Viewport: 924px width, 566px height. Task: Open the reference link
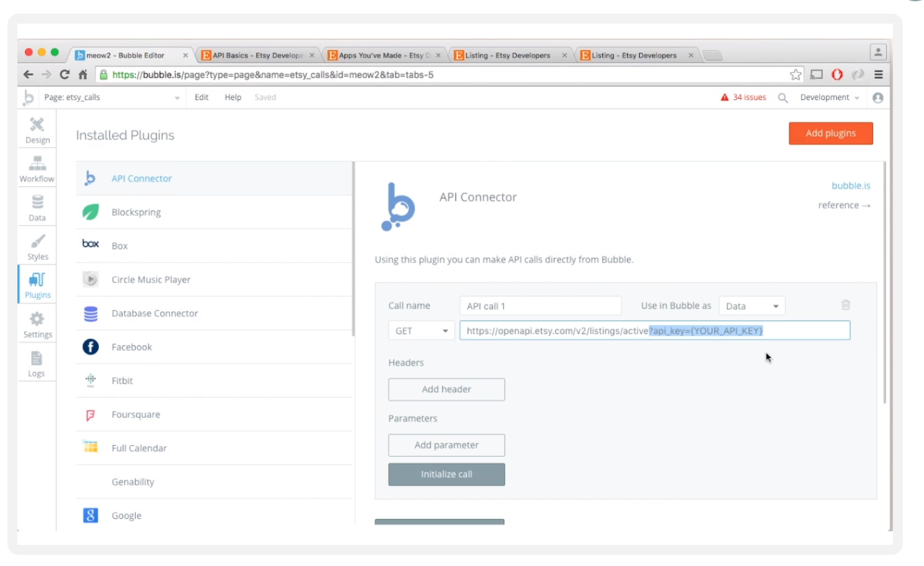[x=844, y=205]
